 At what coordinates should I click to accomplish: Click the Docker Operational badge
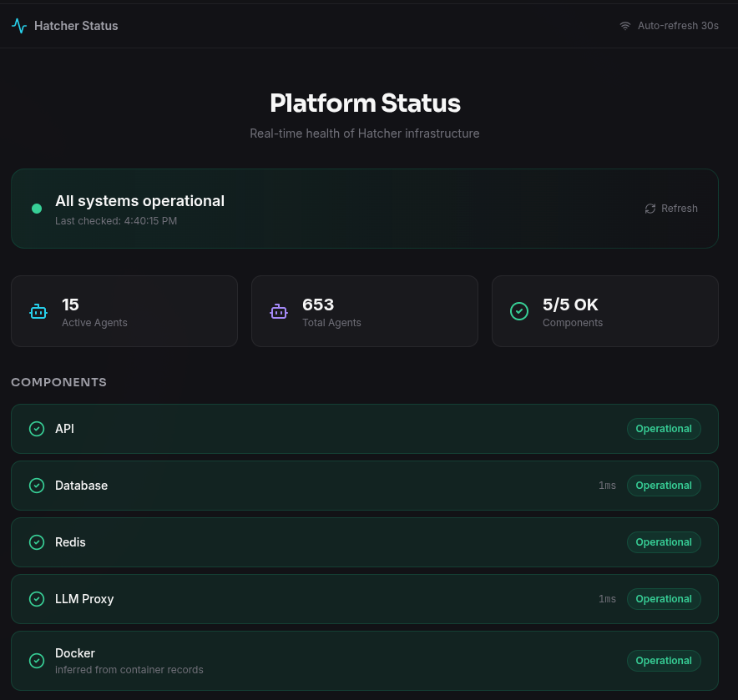point(664,661)
